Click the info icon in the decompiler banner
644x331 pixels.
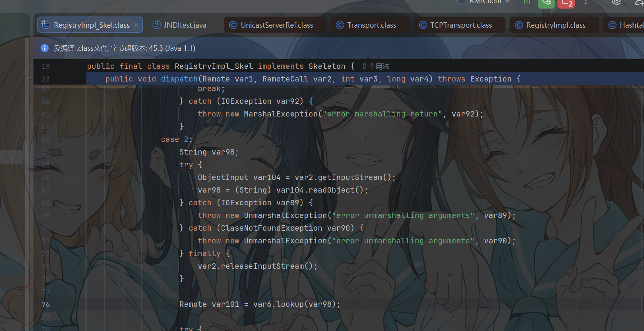click(45, 48)
